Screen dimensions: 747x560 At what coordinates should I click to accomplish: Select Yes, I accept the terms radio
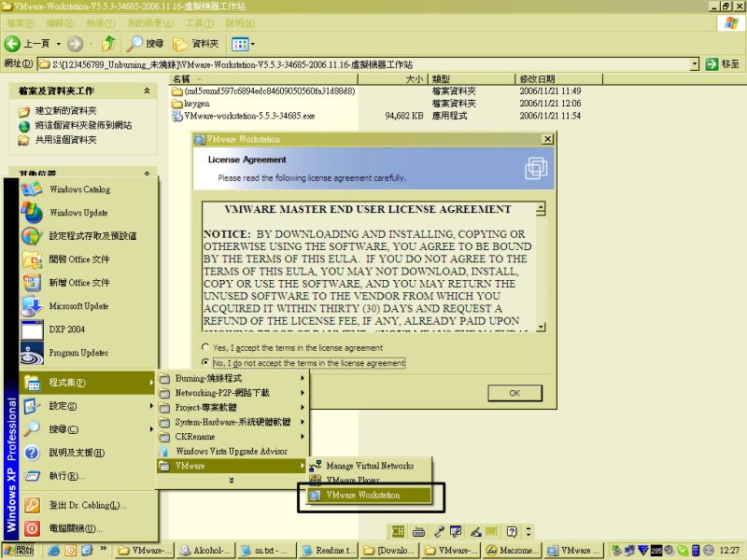pyautogui.click(x=205, y=347)
